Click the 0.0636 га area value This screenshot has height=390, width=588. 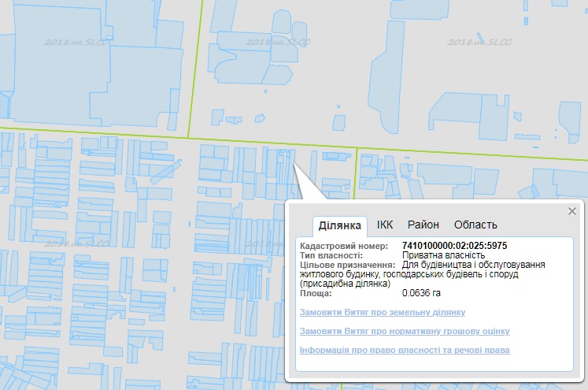click(420, 293)
